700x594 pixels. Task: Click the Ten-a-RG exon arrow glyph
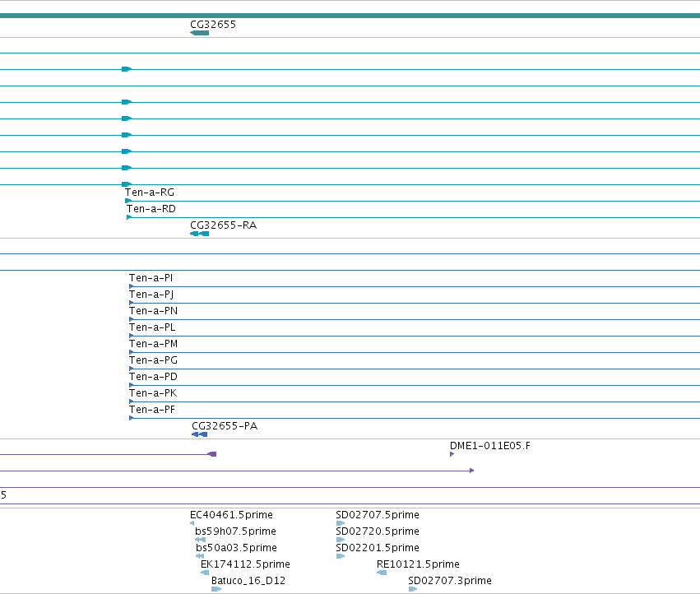pos(128,201)
